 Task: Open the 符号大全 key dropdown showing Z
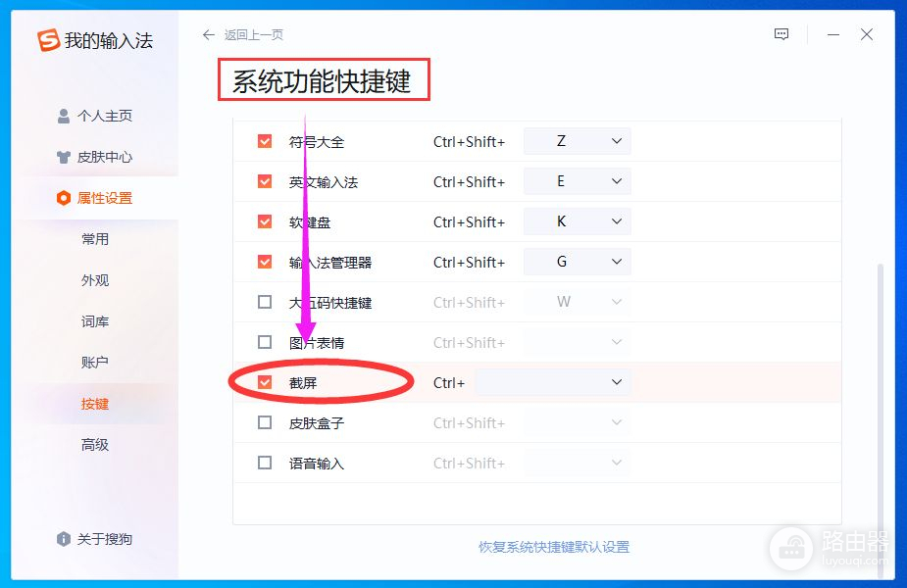pos(577,141)
